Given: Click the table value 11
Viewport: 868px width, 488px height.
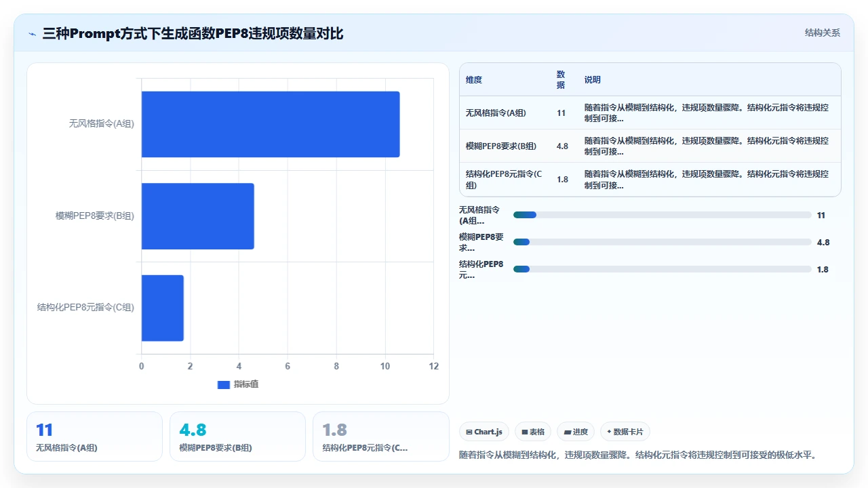Looking at the screenshot, I should [561, 113].
